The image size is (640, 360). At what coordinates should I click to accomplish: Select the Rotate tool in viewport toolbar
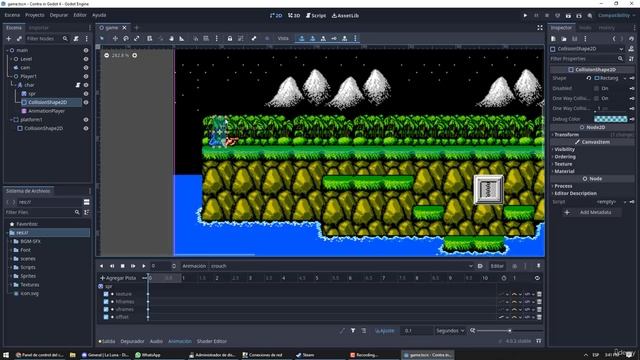coord(126,38)
